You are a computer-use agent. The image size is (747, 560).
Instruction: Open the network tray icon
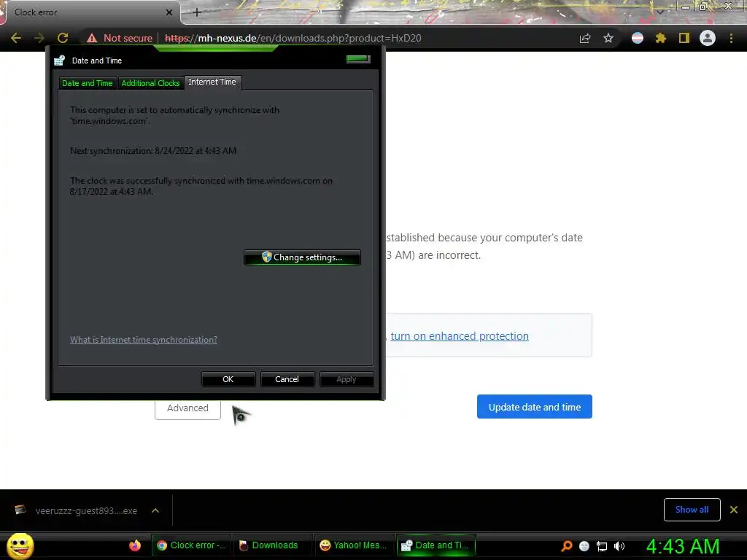(x=602, y=546)
